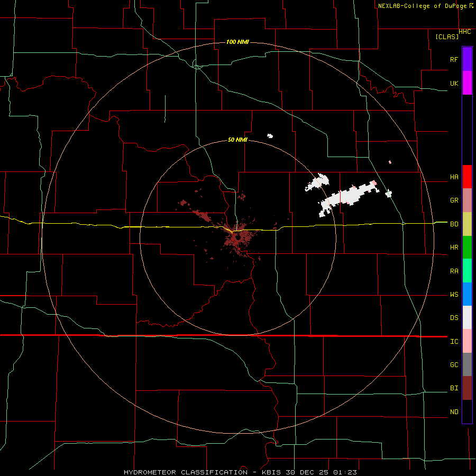
Task: Select the GR legend color block
Action: coord(467,200)
